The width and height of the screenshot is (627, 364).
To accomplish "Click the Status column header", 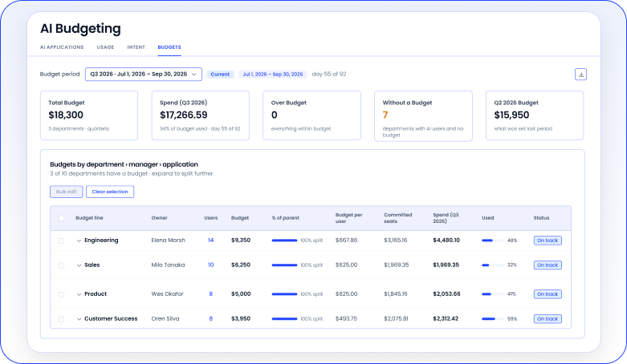I will coord(541,218).
